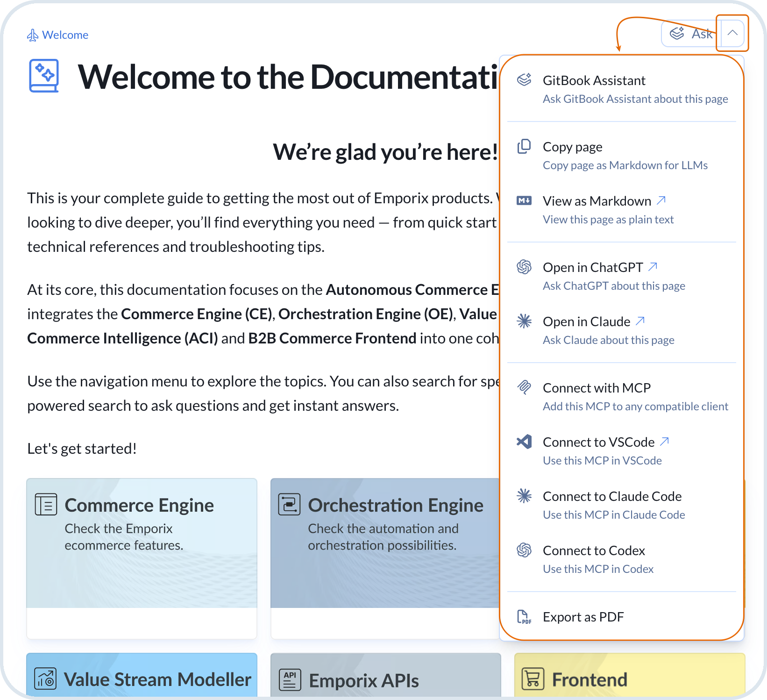767x700 pixels.
Task: Click 'Add this MCP to any compatible client'
Action: (x=635, y=406)
